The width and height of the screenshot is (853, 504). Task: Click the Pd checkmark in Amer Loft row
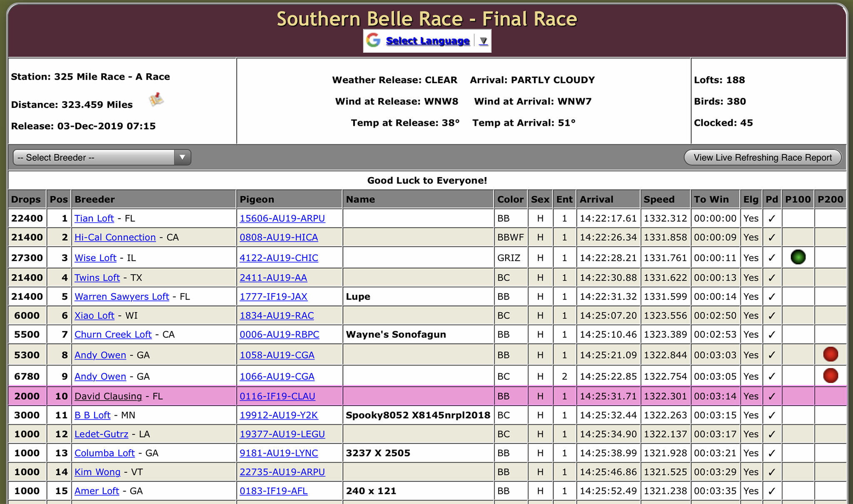coord(772,491)
